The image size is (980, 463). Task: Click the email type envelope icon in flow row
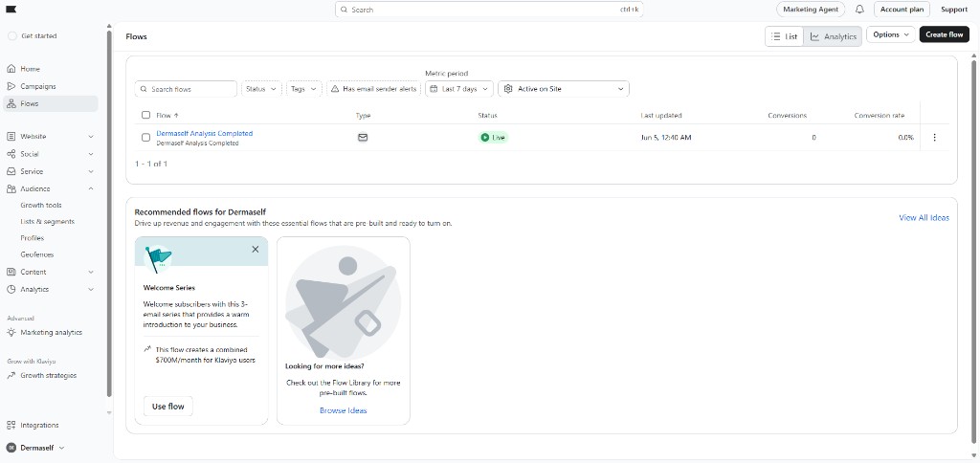[x=363, y=138]
